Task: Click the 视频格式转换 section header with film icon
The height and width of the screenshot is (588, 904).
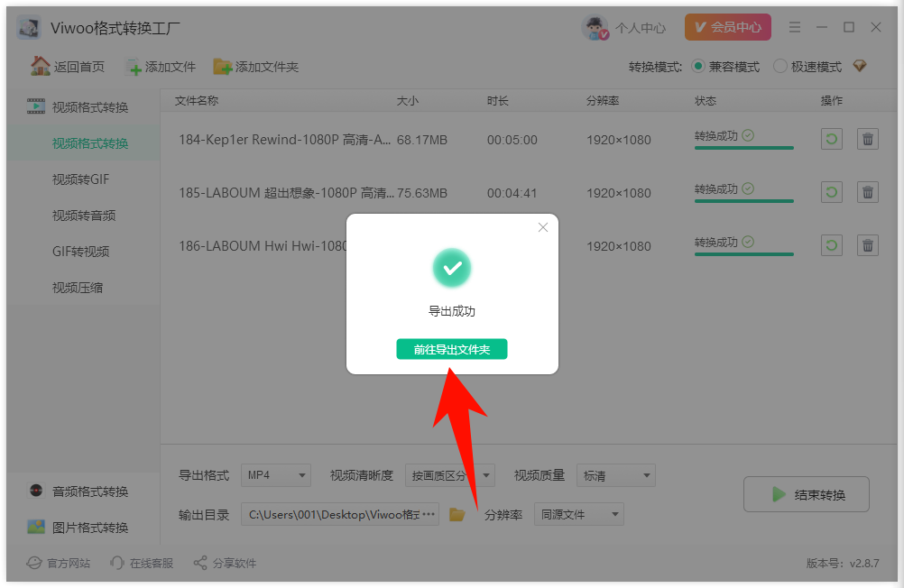Action: tap(78, 106)
